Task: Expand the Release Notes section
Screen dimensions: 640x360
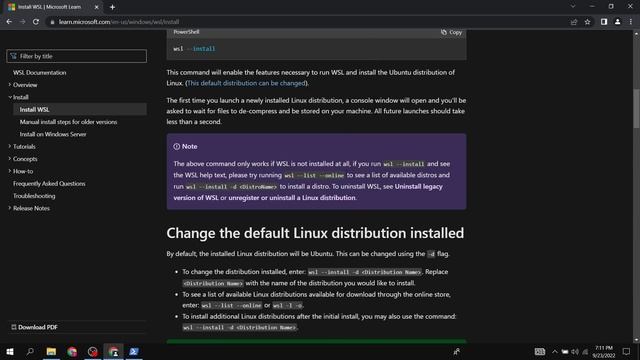Action: (31, 208)
